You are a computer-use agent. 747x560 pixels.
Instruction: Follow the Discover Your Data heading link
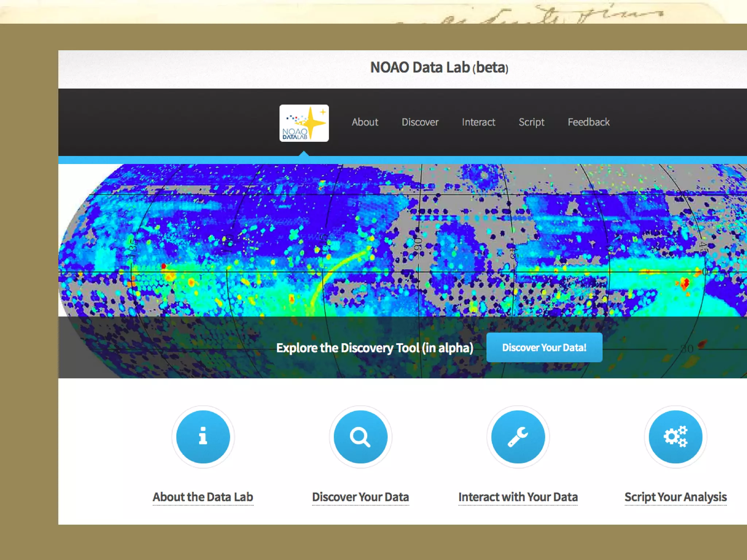(x=360, y=497)
